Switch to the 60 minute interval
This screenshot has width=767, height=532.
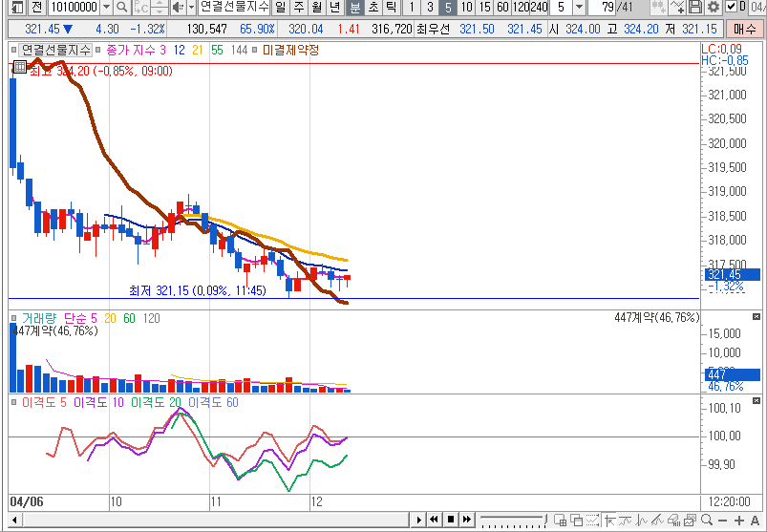[x=502, y=8]
